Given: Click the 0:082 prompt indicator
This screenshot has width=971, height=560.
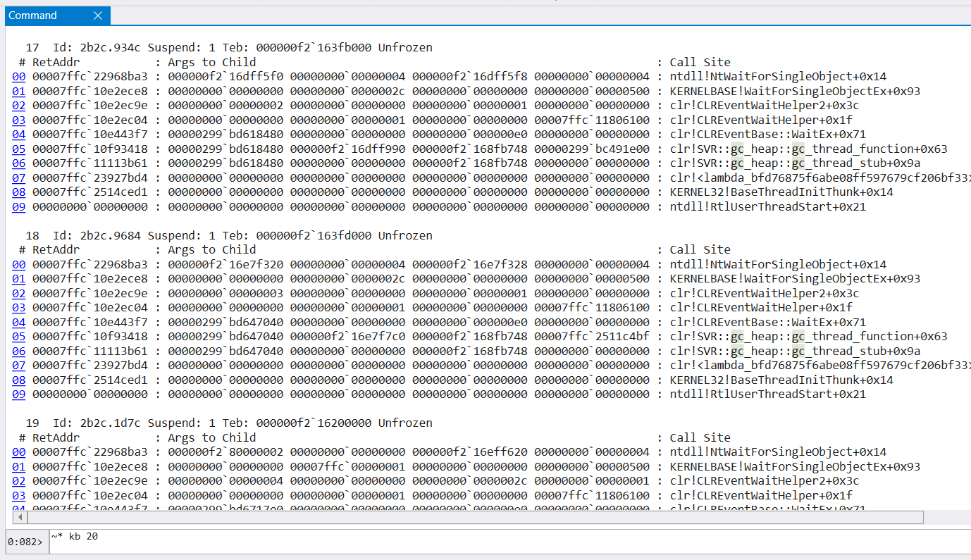Looking at the screenshot, I should (23, 542).
